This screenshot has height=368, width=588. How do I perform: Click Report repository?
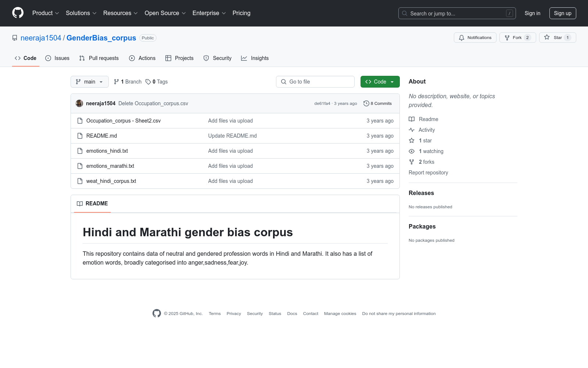pos(429,173)
